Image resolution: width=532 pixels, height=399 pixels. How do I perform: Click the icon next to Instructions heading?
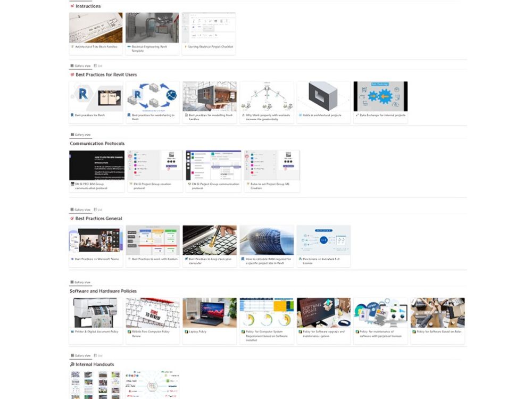(72, 6)
